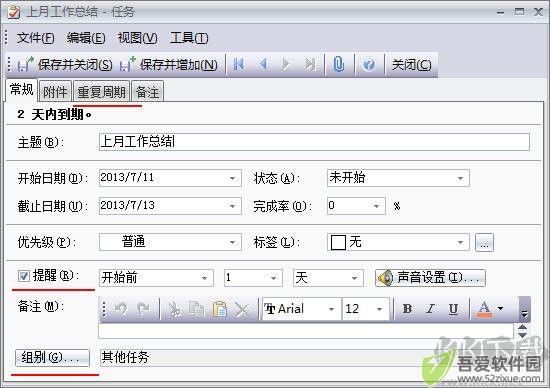Click the 关闭(C) toolbar button
Viewport: 550px width, 388px height.
click(411, 65)
